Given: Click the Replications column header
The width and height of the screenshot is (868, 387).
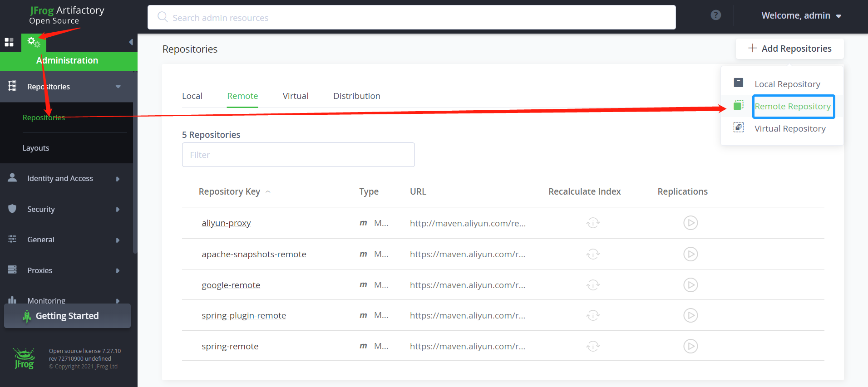Looking at the screenshot, I should pos(682,191).
